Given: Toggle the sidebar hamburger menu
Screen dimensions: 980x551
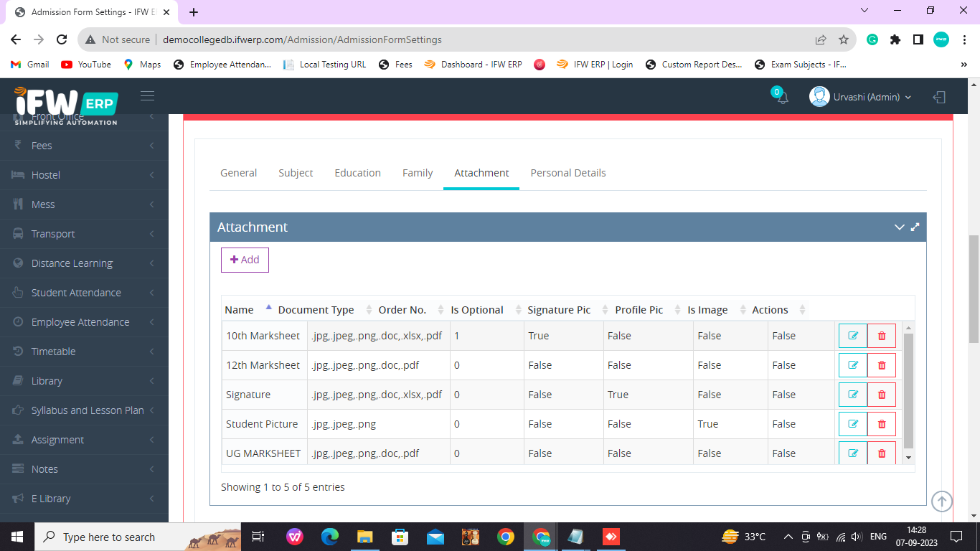Looking at the screenshot, I should [x=147, y=96].
